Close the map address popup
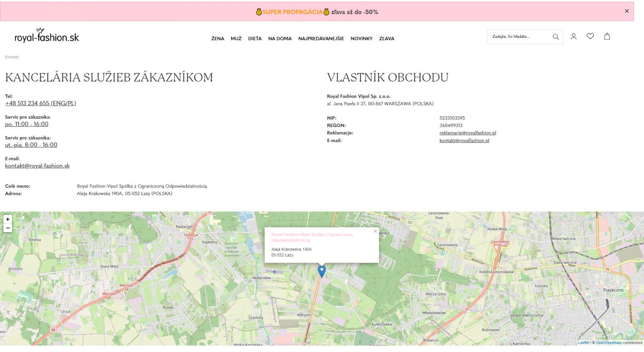The height and width of the screenshot is (352, 644). click(x=375, y=231)
